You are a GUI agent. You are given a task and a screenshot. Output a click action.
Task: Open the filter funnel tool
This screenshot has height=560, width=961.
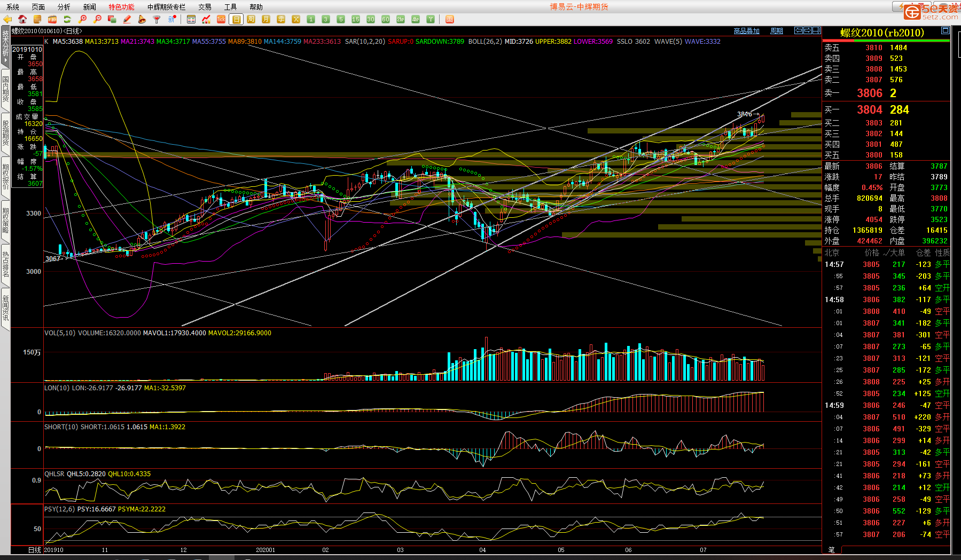tap(157, 19)
